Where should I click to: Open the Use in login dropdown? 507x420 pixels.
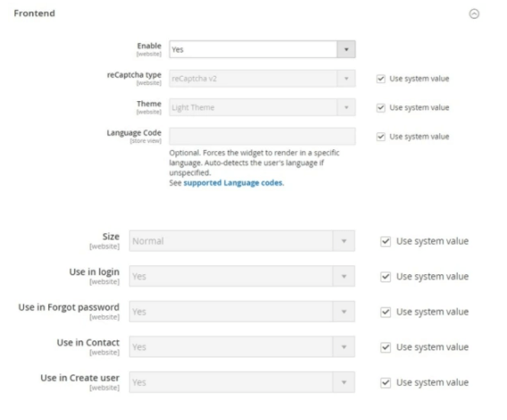point(241,276)
